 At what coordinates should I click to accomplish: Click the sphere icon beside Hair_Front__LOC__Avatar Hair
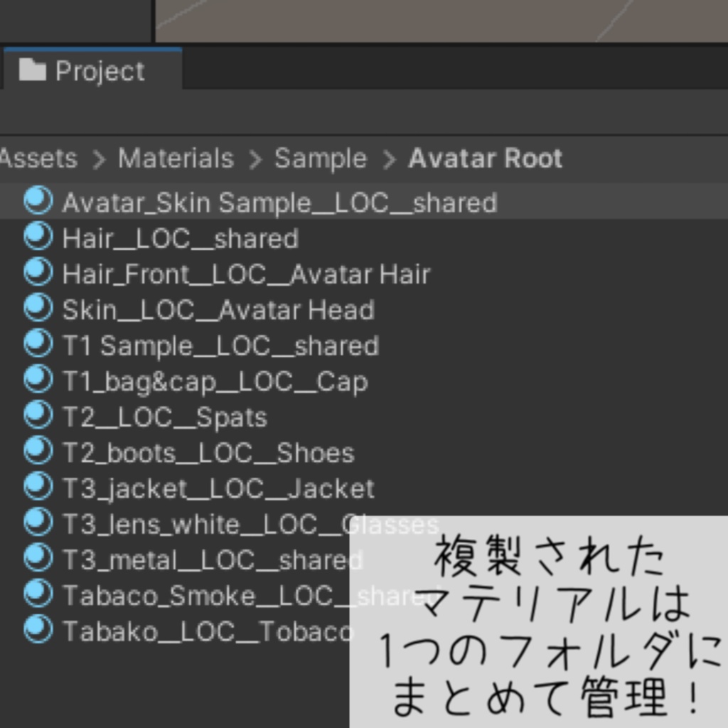(37, 274)
